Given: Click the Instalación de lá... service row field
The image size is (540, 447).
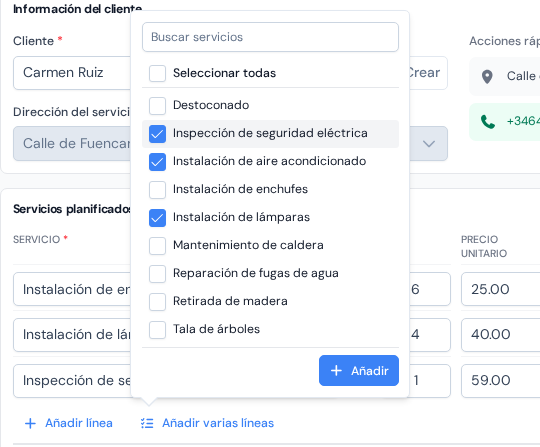Looking at the screenshot, I should pos(72,335).
